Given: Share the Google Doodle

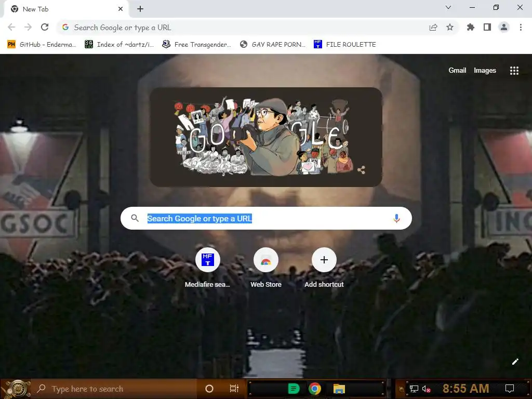Looking at the screenshot, I should (362, 170).
